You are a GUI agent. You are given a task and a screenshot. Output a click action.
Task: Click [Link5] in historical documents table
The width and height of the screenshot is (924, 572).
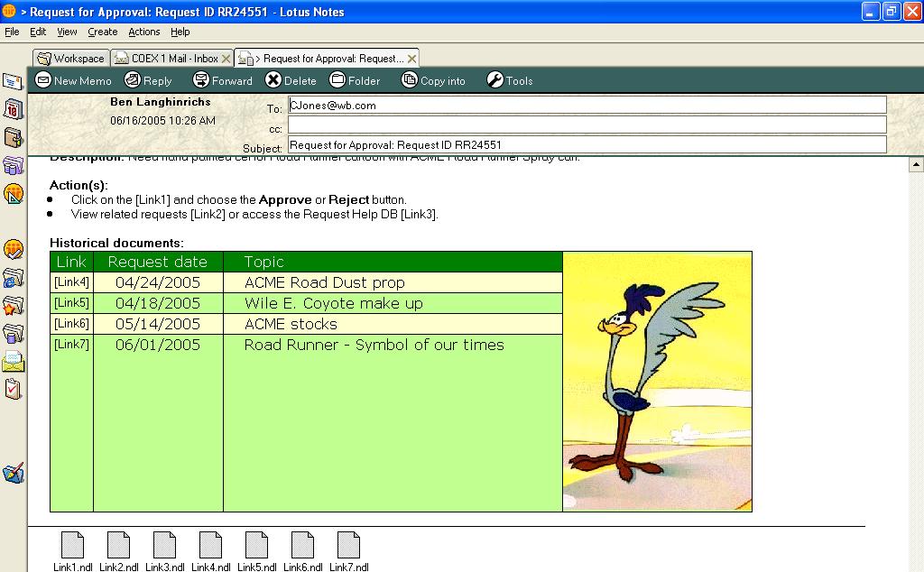[x=71, y=303]
